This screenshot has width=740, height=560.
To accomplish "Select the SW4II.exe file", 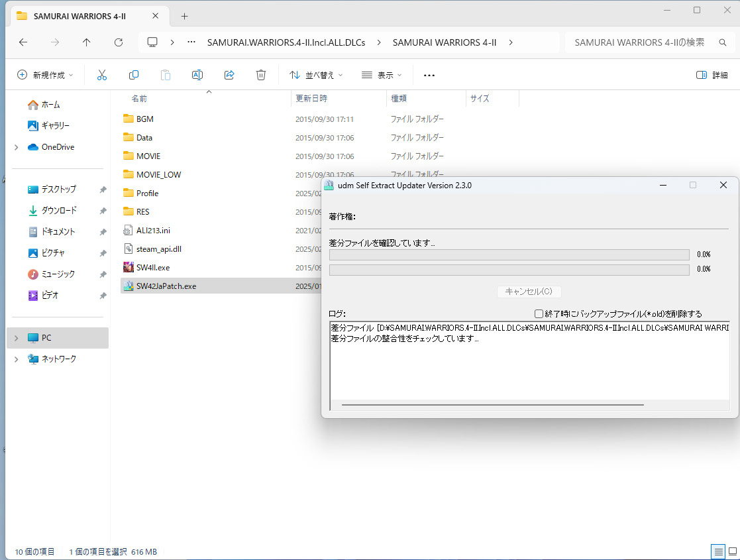I will 152,268.
